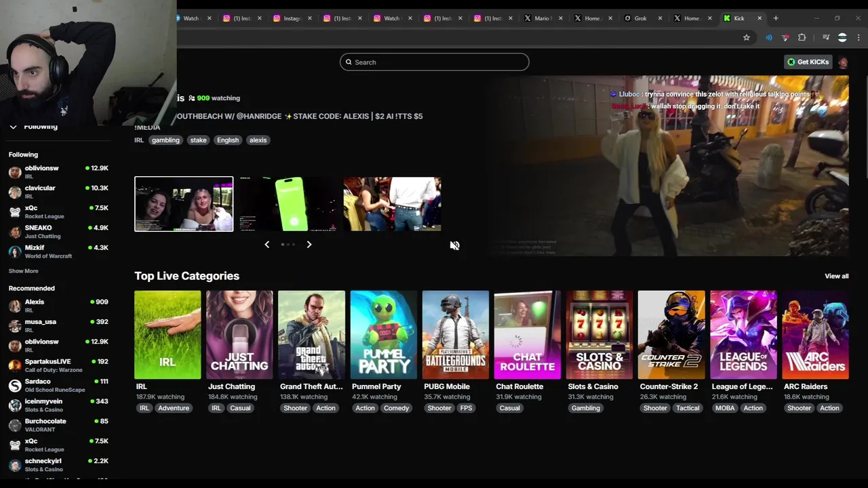Screen dimensions: 868x488
Task: Open a new browser tab
Action: tap(776, 18)
